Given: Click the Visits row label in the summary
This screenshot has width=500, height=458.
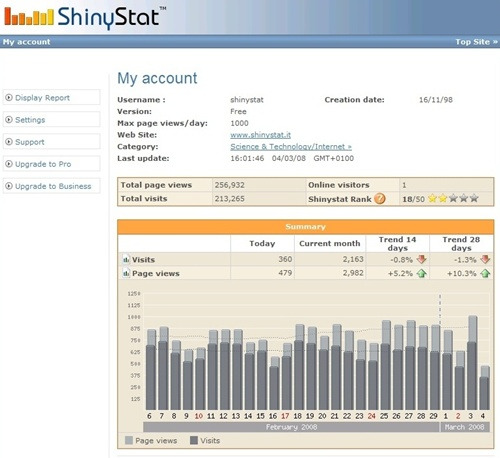Looking at the screenshot, I should click(143, 259).
